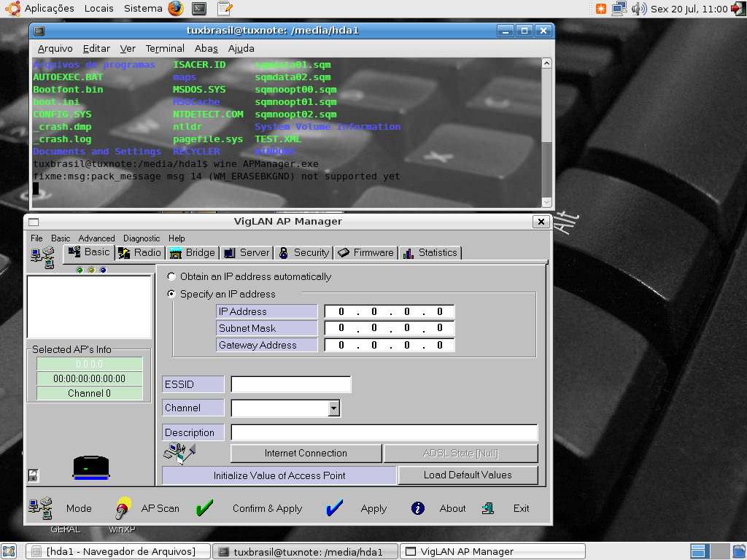
Task: Click the logout icon in top panel
Action: pos(738,9)
